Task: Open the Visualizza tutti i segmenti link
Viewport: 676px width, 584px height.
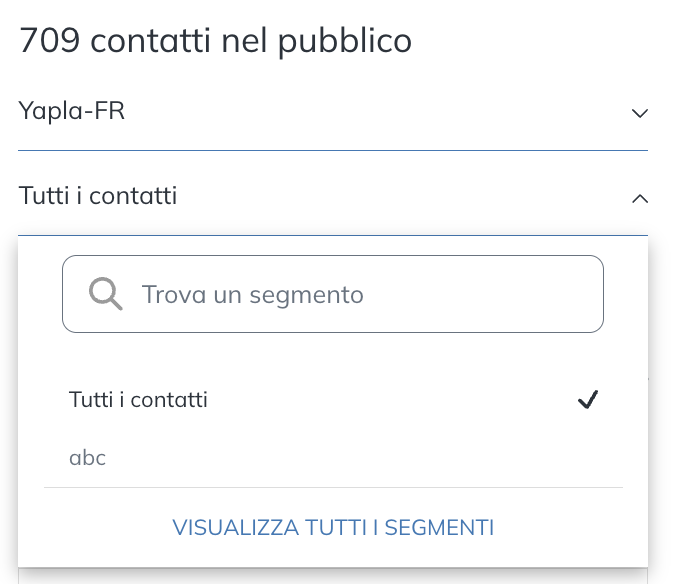Action: (333, 528)
